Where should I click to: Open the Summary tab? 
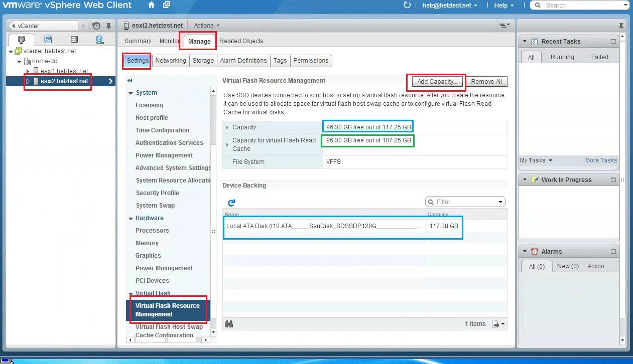coord(138,41)
